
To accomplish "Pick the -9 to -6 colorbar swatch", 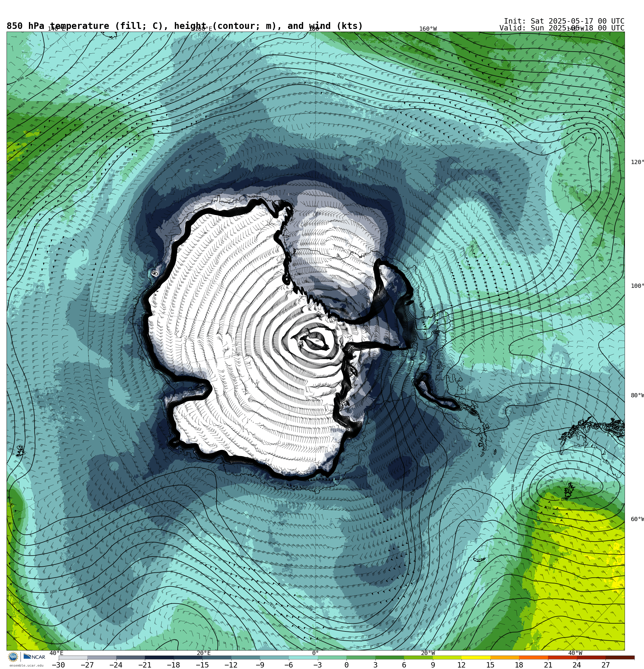I will (274, 657).
